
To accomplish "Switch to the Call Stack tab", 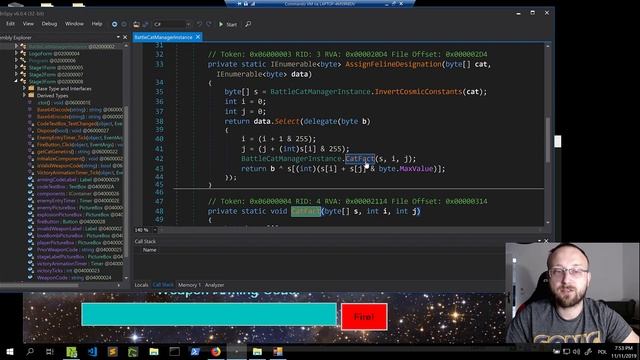I will tap(163, 285).
